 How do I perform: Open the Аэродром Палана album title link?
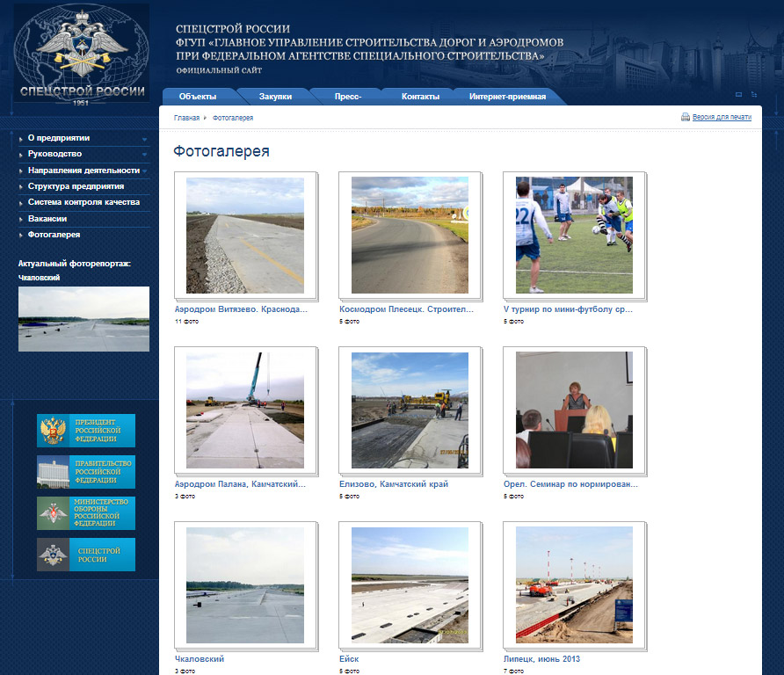point(240,484)
